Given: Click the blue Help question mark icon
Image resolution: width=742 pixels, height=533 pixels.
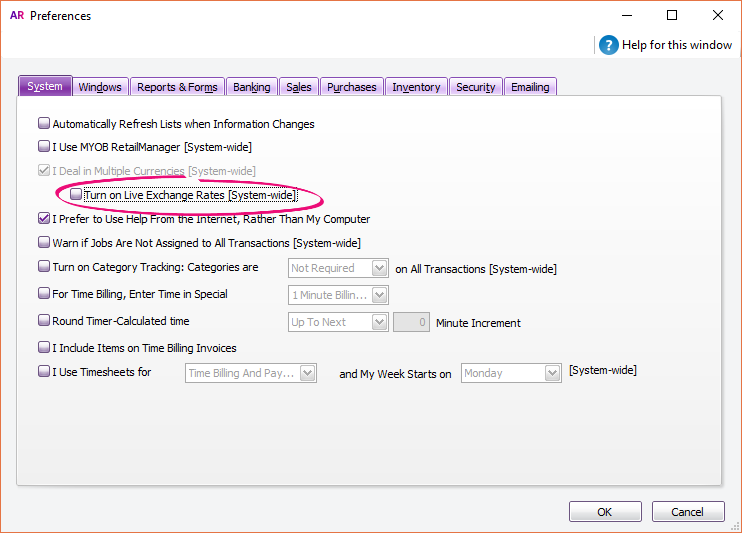Looking at the screenshot, I should pyautogui.click(x=608, y=45).
